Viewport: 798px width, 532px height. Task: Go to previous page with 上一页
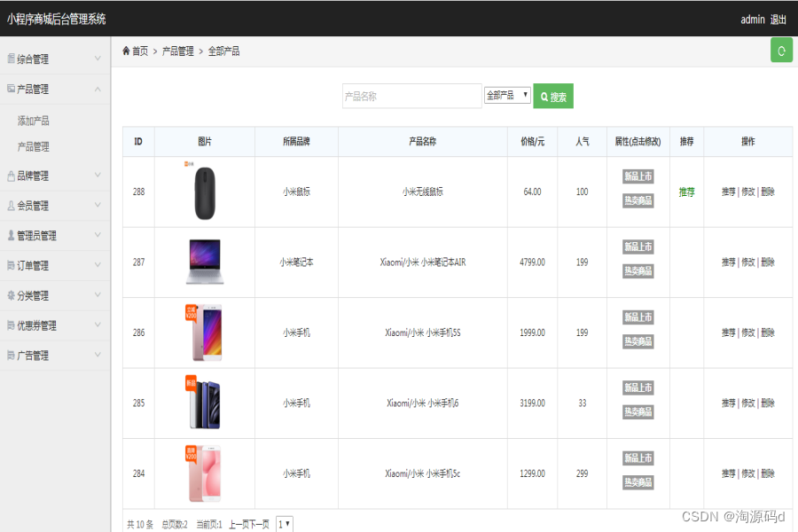239,524
